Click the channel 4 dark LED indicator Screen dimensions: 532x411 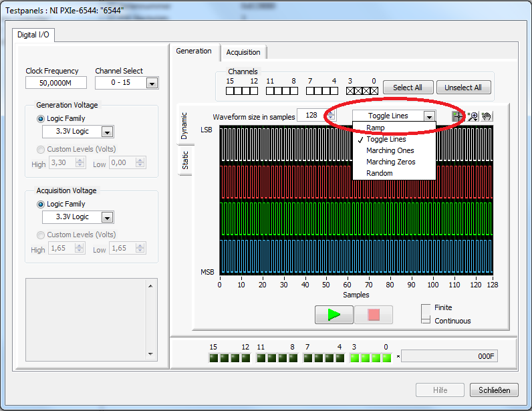[x=340, y=358]
